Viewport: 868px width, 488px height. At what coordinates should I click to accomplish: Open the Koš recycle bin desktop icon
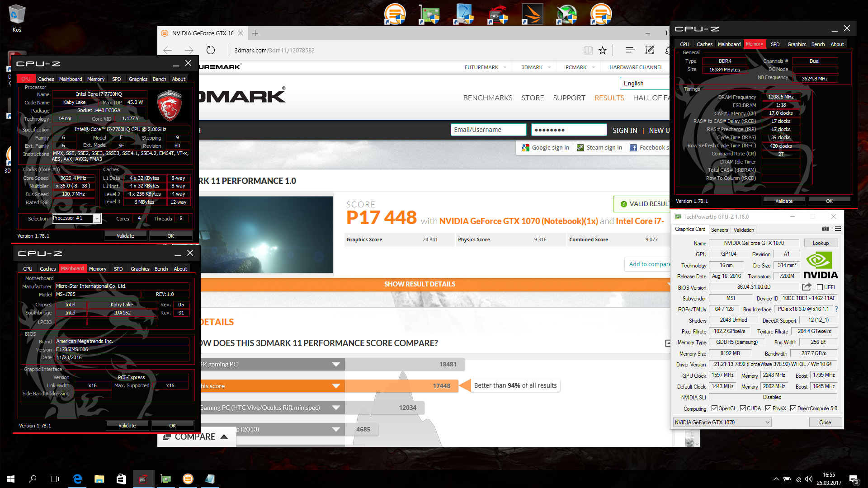click(17, 18)
